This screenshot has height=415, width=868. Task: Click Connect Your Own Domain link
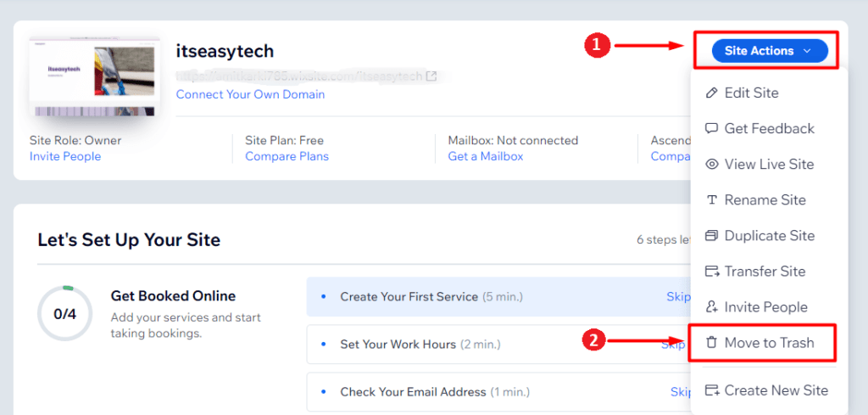point(250,94)
